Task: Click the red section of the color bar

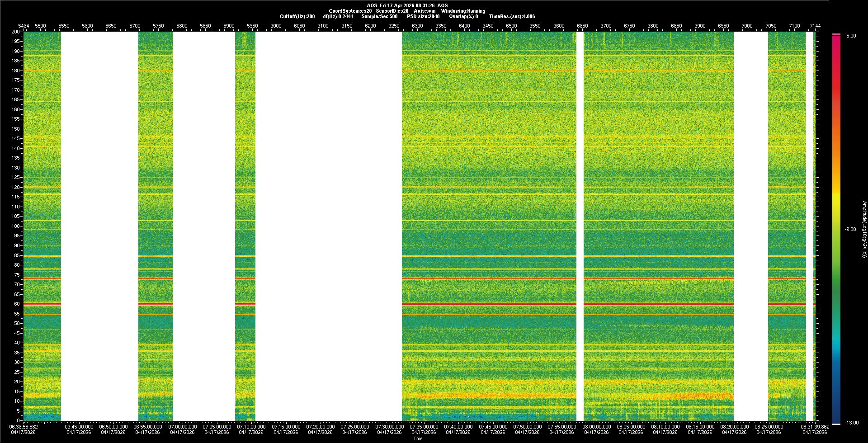Action: 836,81
